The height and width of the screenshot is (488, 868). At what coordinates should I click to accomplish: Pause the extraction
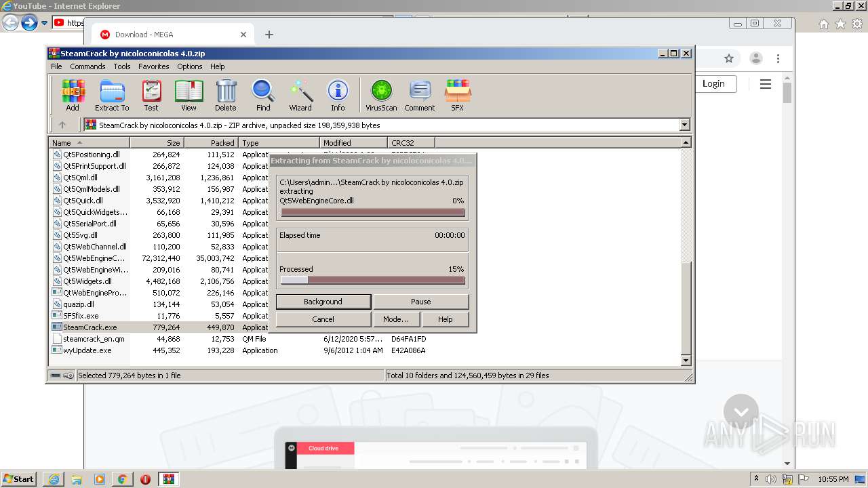click(x=420, y=302)
